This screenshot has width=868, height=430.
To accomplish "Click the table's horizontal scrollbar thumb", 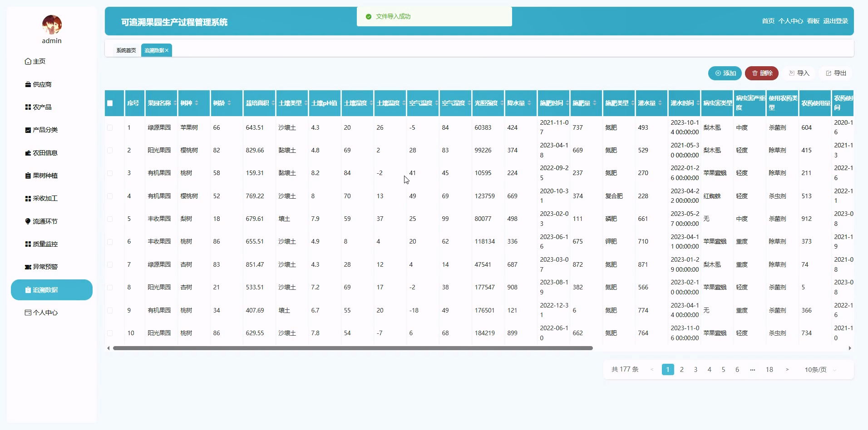I will click(353, 348).
